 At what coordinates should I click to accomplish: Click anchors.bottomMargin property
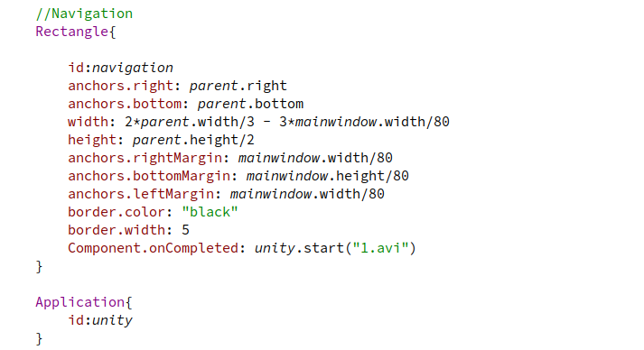(149, 176)
